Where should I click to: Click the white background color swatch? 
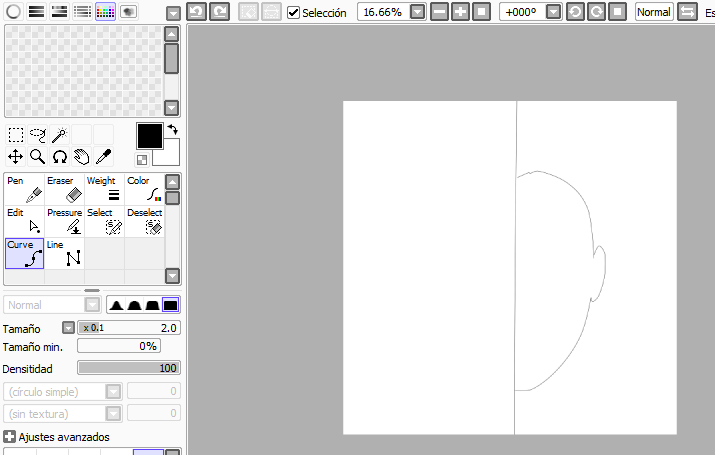[x=170, y=156]
